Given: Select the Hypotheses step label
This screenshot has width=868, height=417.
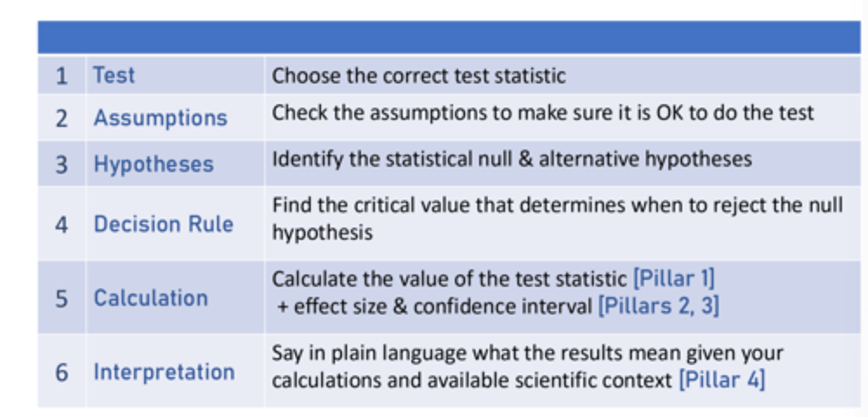Looking at the screenshot, I should coord(154,164).
